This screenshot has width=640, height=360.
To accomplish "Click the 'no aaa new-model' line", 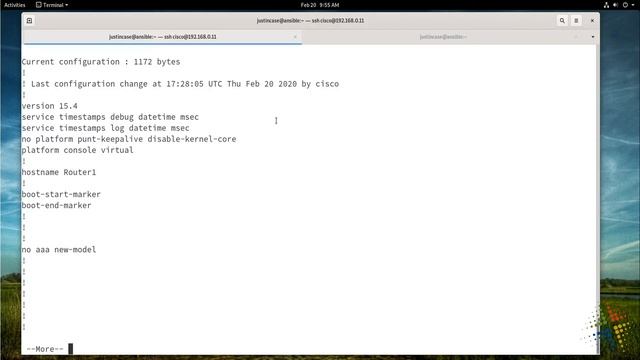I will point(59,249).
